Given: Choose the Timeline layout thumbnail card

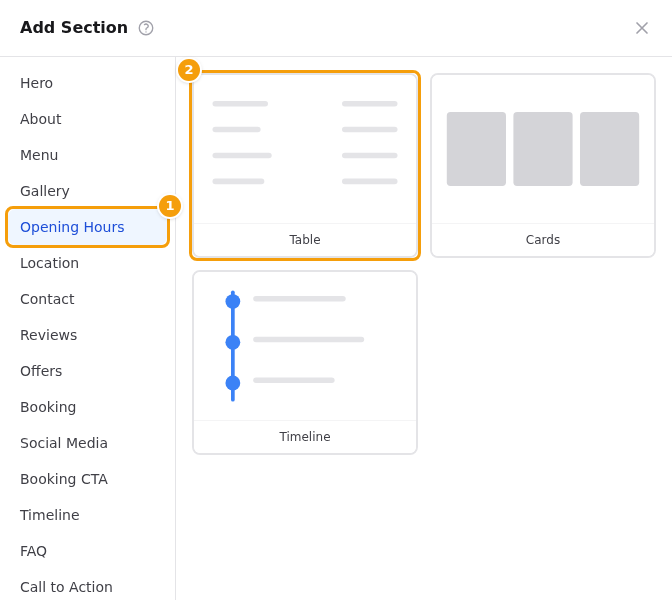Looking at the screenshot, I should pyautogui.click(x=305, y=363).
